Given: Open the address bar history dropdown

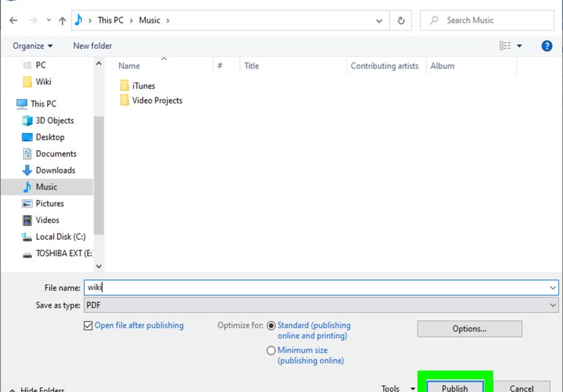Looking at the screenshot, I should 379,21.
